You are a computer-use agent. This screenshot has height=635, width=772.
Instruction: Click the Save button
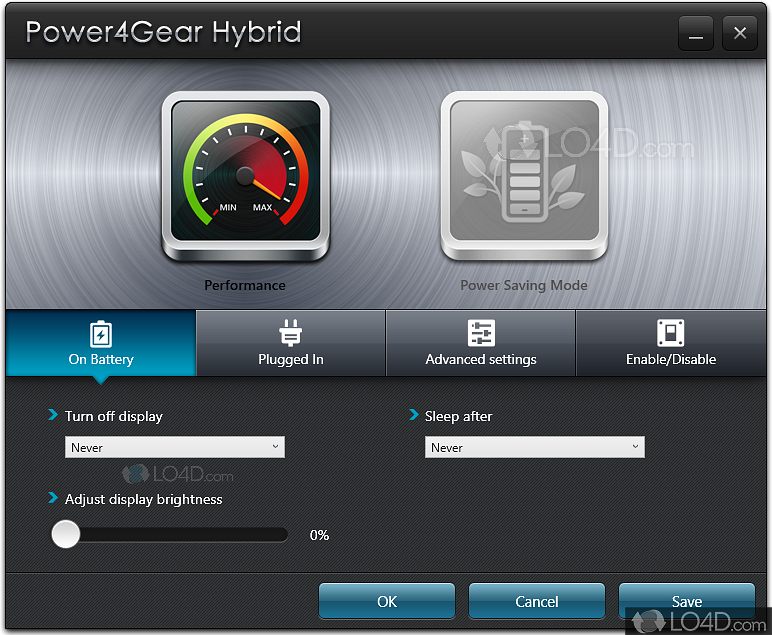tap(687, 601)
